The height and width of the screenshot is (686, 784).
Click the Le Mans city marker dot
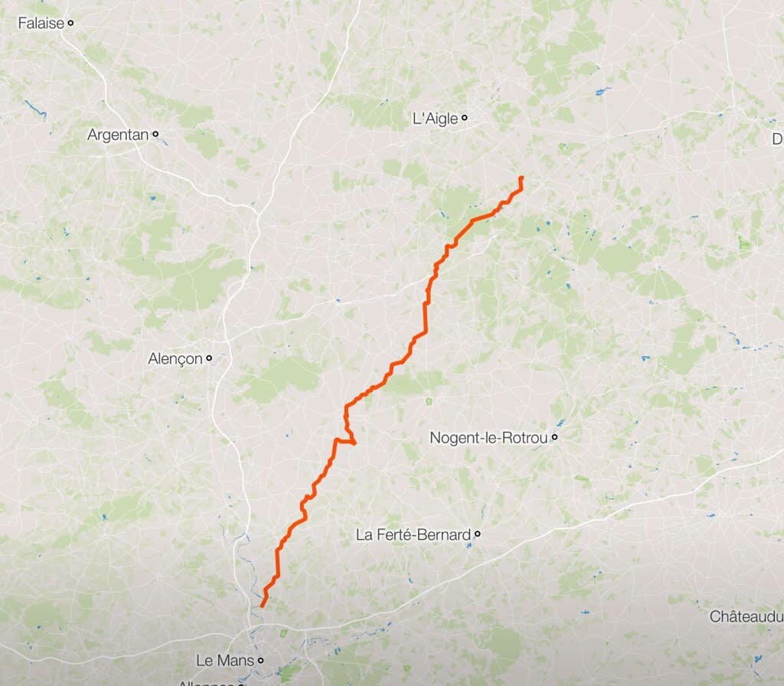coord(260,661)
